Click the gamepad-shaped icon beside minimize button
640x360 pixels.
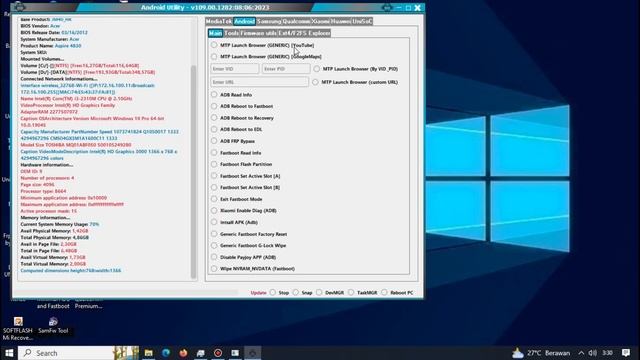click(386, 7)
